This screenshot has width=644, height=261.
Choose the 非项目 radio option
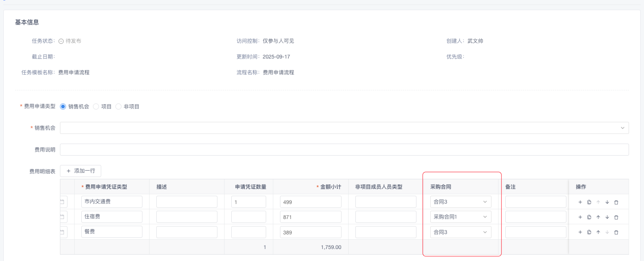tap(118, 106)
